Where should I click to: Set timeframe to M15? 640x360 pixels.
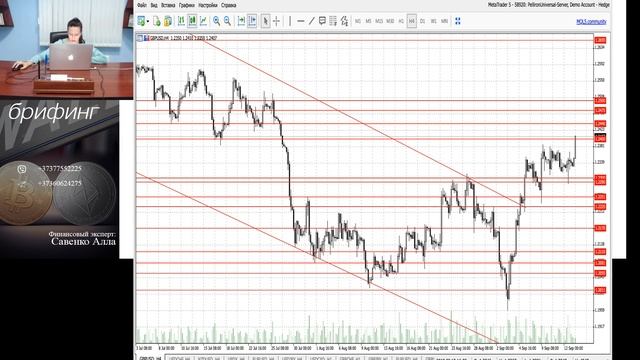click(379, 21)
